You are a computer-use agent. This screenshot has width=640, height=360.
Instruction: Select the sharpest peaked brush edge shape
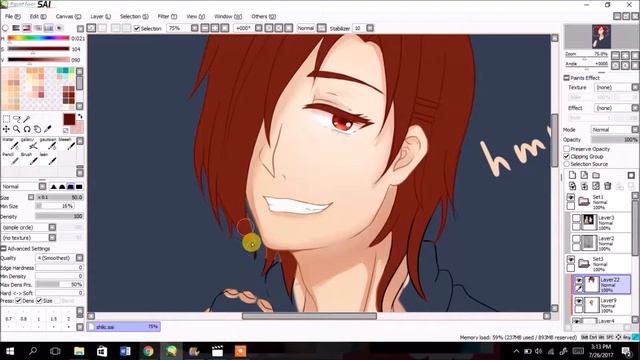click(x=53, y=187)
